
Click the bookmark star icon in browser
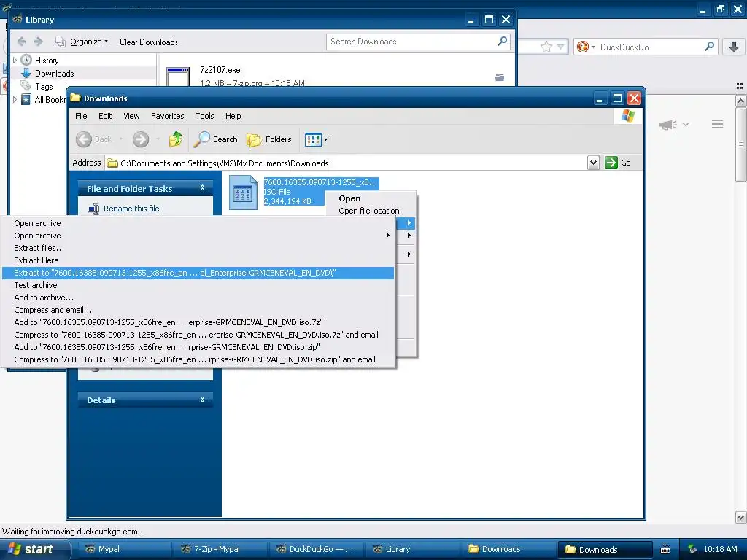coord(546,47)
